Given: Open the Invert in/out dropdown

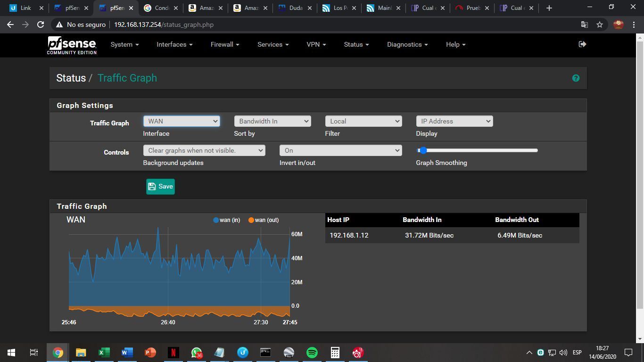Looking at the screenshot, I should 340,150.
